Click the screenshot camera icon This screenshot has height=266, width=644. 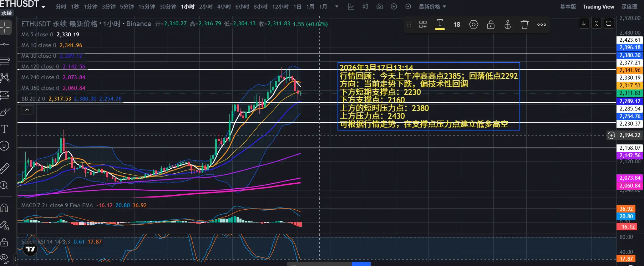(x=380, y=7)
